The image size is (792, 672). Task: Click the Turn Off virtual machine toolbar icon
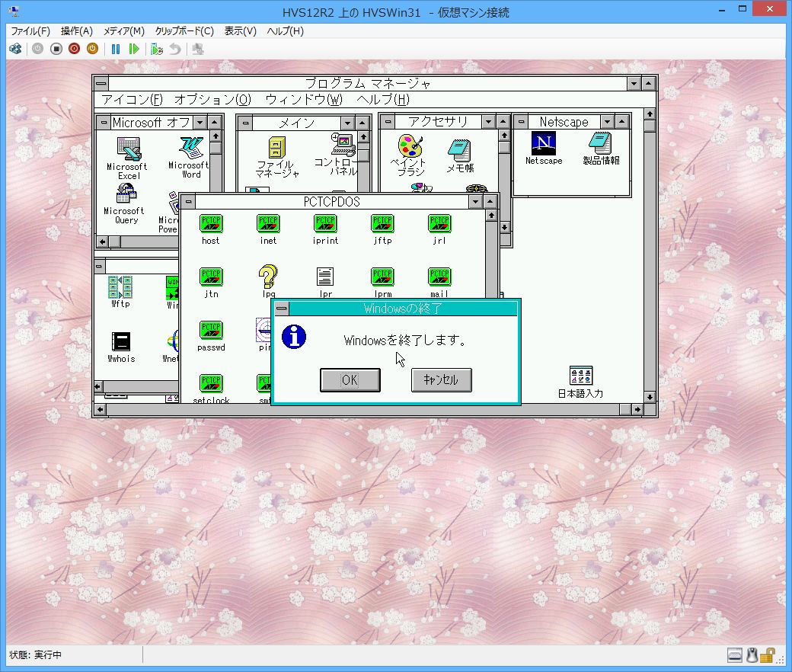pyautogui.click(x=56, y=49)
